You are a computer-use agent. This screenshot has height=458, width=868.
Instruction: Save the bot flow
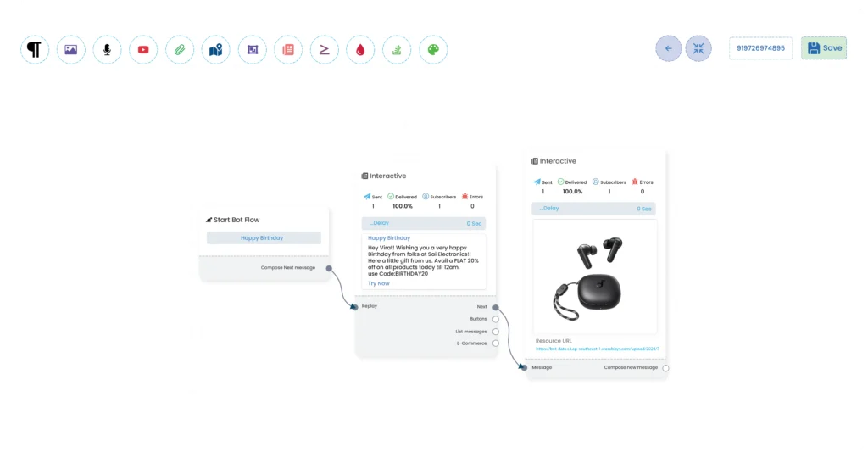(x=824, y=48)
